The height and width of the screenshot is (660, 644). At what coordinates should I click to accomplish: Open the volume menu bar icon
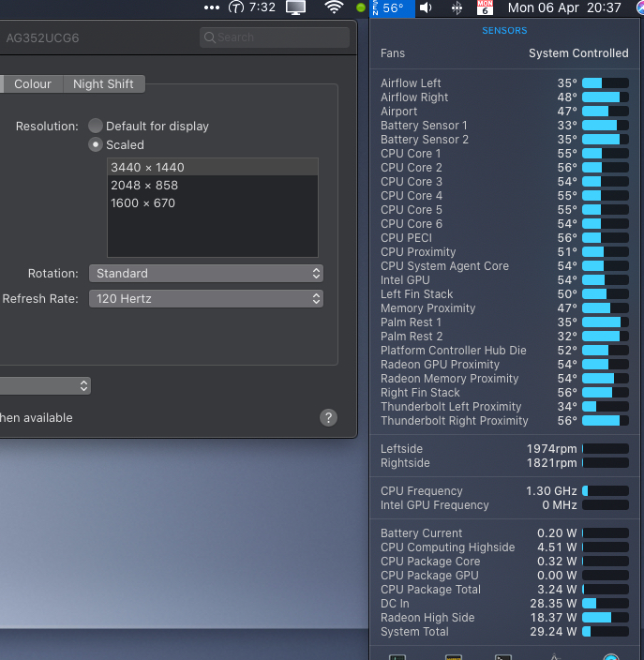tap(426, 7)
